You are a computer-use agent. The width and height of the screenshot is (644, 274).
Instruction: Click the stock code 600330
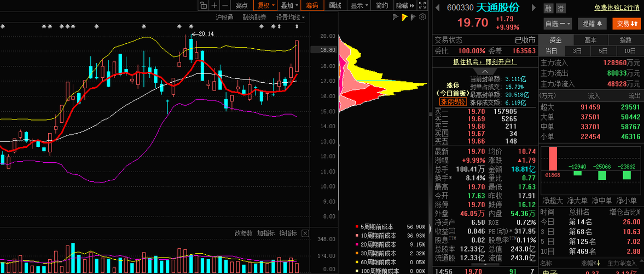460,8
